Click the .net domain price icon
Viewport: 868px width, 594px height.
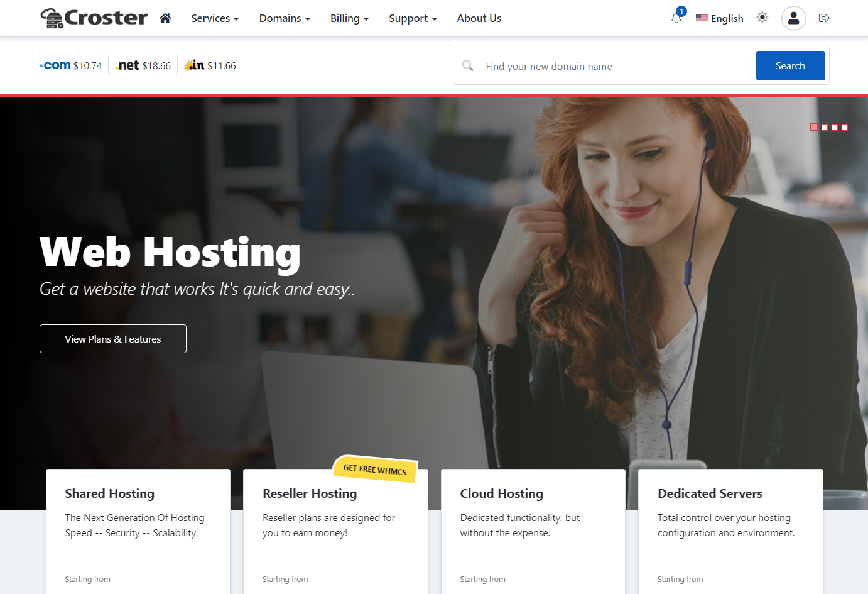pyautogui.click(x=127, y=65)
